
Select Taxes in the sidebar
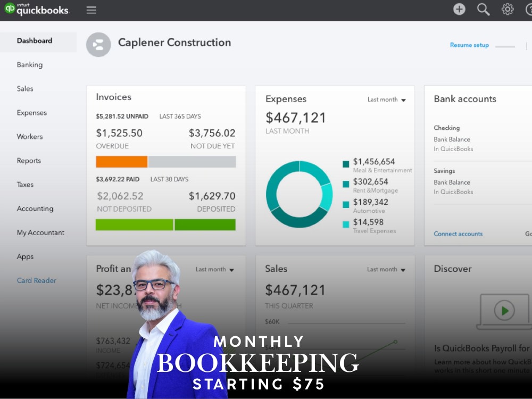pos(25,185)
